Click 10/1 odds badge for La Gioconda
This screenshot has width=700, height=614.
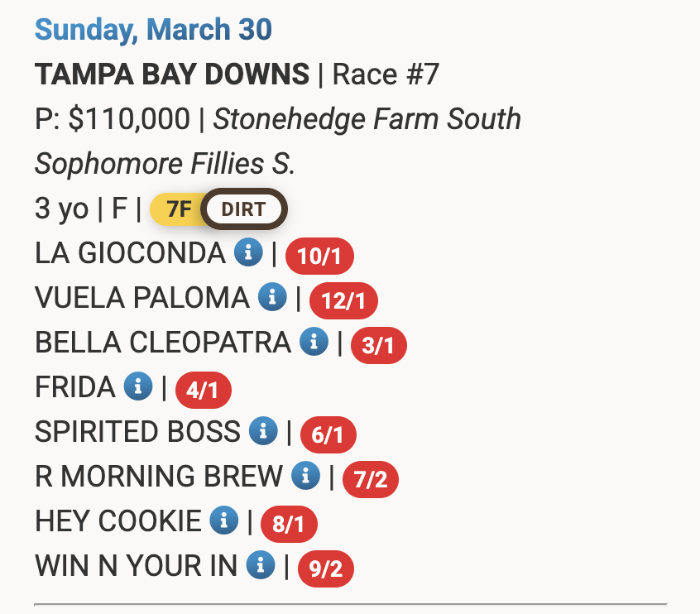pos(319,256)
